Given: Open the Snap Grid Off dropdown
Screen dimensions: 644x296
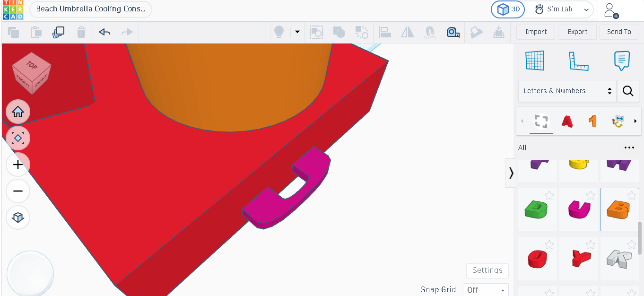Looking at the screenshot, I should point(486,290).
